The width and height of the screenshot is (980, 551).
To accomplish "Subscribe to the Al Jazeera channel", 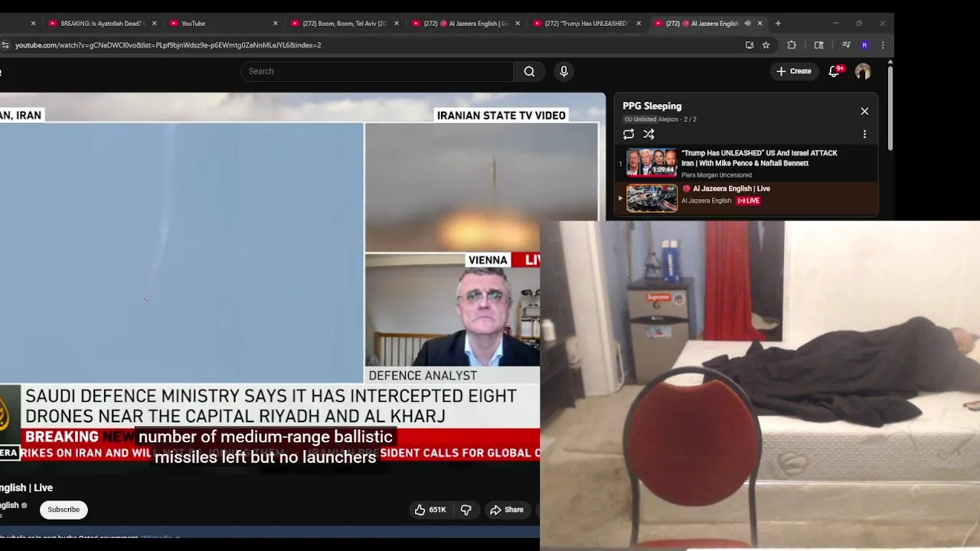I will click(64, 510).
